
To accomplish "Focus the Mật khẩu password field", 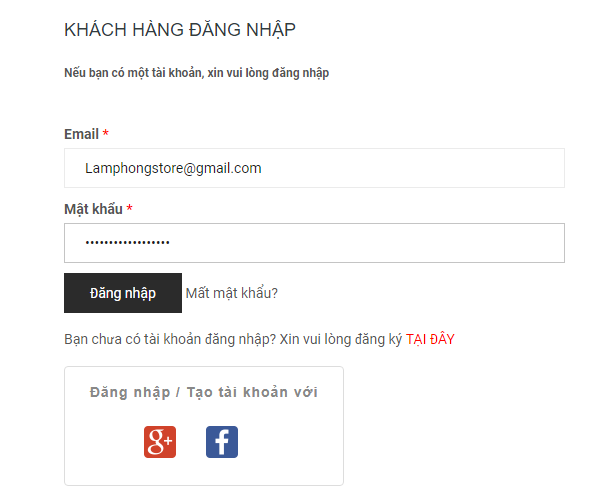I will coord(314,243).
